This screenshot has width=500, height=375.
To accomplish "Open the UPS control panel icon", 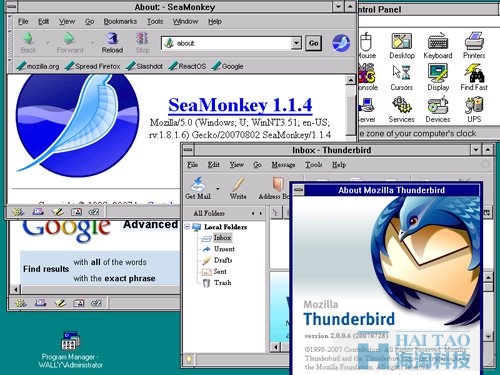I will tap(474, 109).
